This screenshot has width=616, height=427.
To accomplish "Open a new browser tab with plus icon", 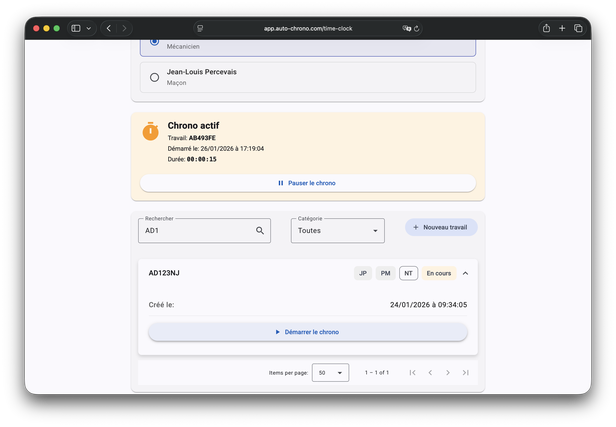I will click(x=562, y=28).
